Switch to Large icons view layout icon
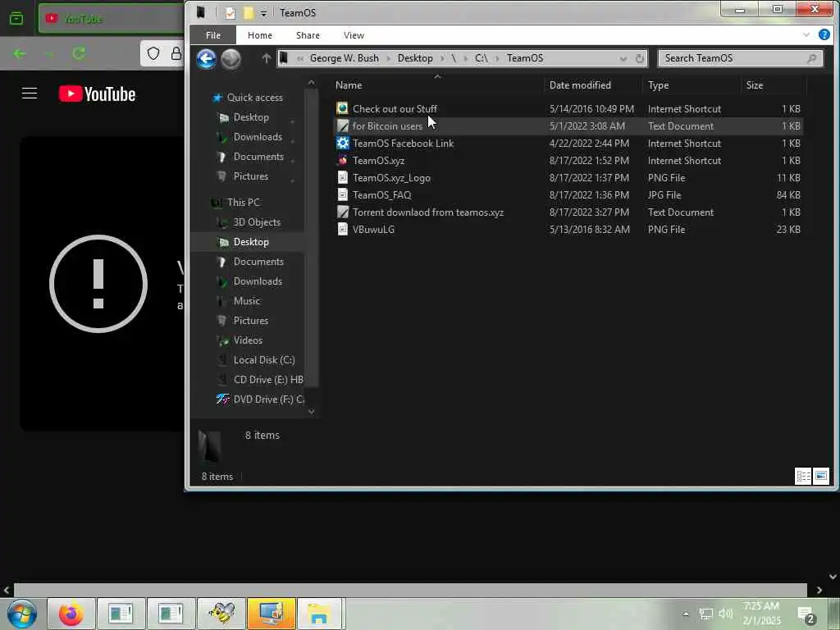 (x=820, y=476)
